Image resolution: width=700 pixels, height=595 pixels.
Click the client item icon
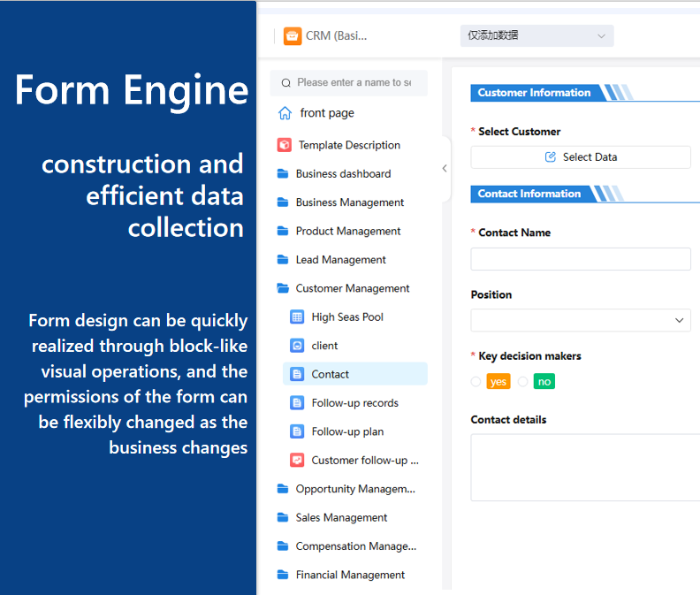coord(297,346)
